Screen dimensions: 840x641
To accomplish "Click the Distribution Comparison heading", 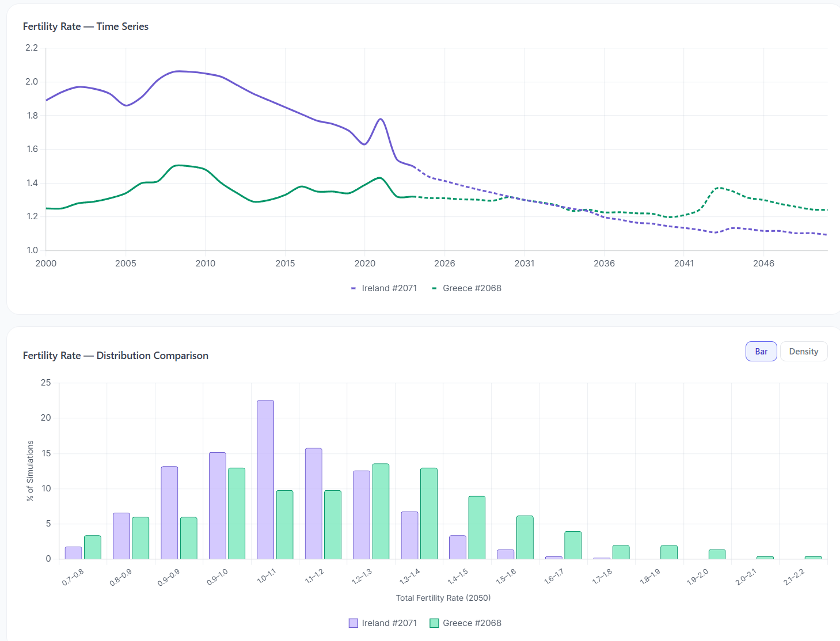I will 115,355.
